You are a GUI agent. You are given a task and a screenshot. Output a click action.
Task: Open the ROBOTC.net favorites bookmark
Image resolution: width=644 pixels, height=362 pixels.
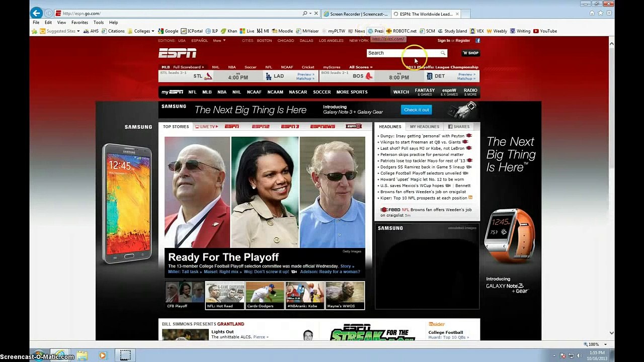[x=401, y=31]
